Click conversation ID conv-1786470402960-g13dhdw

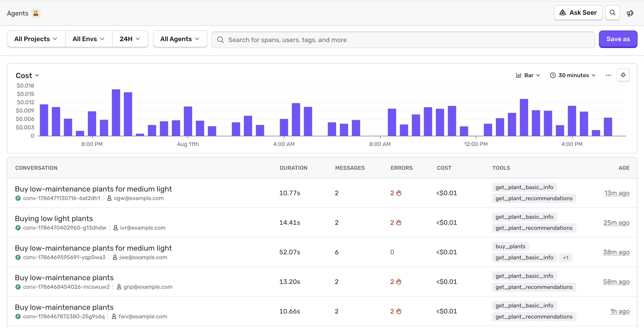[64, 228]
